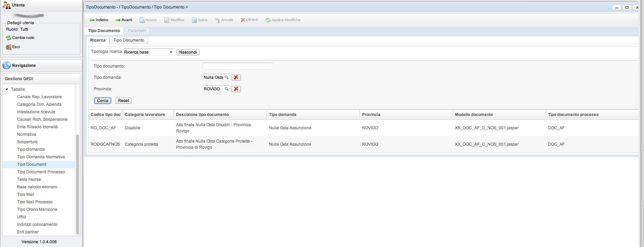Open Tipologia ricerca dropdown

tap(171, 52)
